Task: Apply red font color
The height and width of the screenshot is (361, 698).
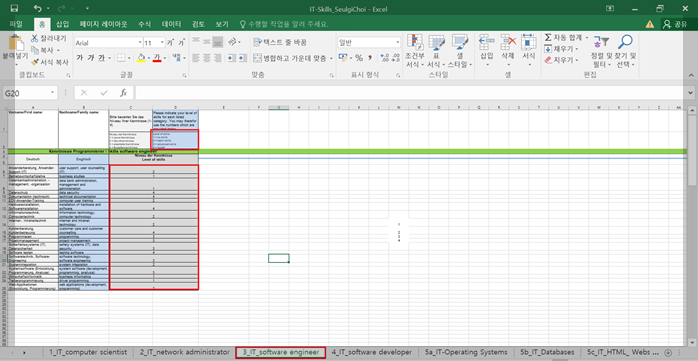Action: pyautogui.click(x=157, y=58)
